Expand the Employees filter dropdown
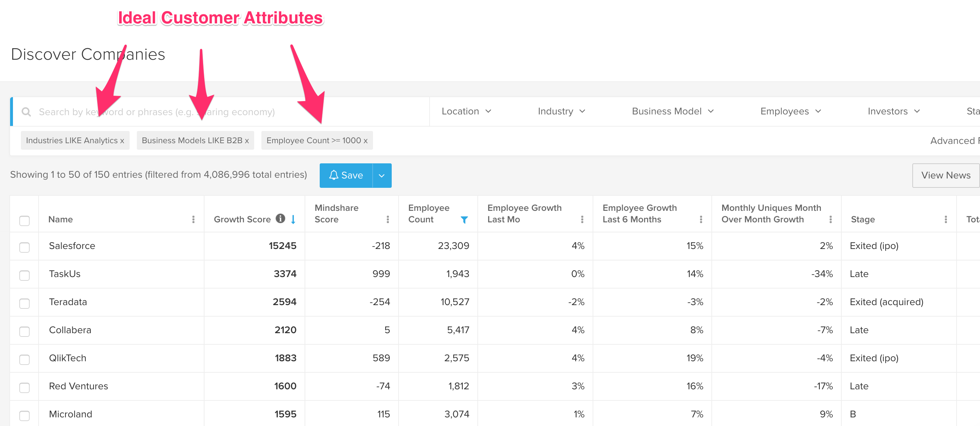 click(x=791, y=112)
